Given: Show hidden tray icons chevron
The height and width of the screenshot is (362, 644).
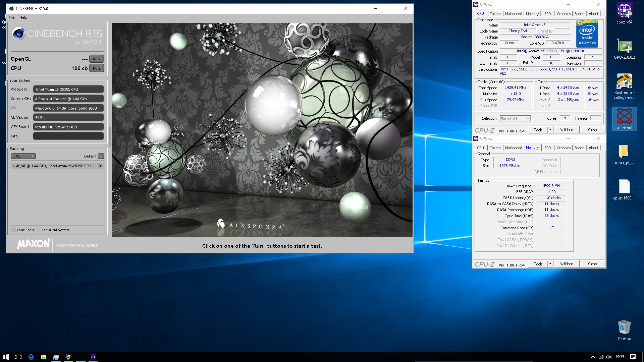Looking at the screenshot, I should pyautogui.click(x=593, y=357).
